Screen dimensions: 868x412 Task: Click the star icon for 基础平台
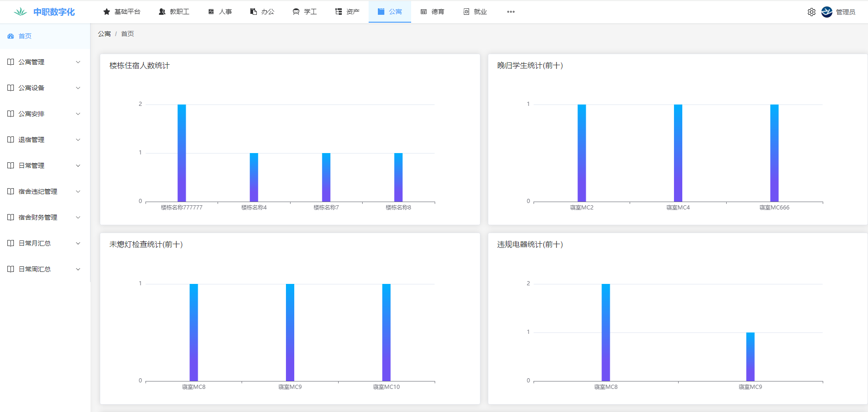pos(107,12)
